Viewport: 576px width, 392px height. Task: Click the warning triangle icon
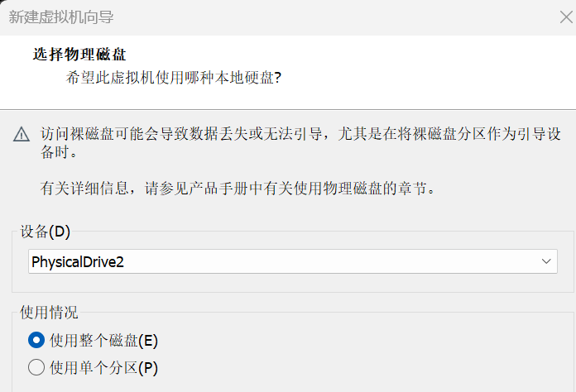coord(22,135)
